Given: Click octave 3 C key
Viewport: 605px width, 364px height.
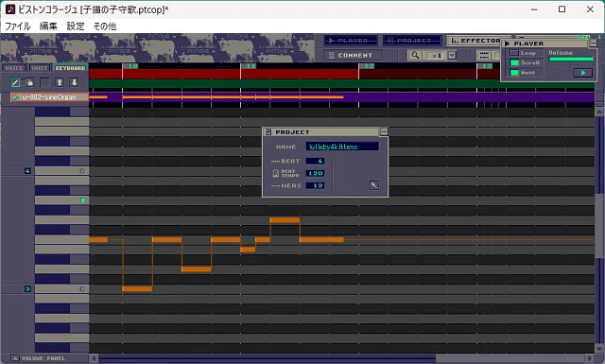Looking at the screenshot, I should pyautogui.click(x=61, y=288).
